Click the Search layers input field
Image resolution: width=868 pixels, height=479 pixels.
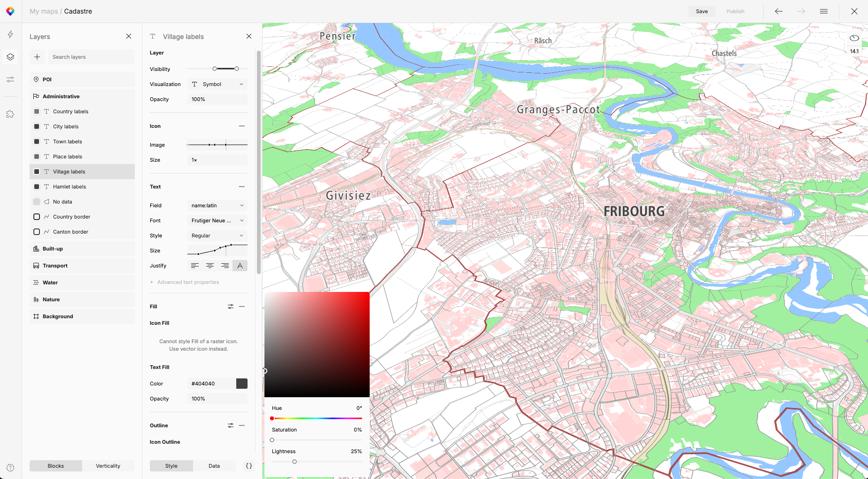pyautogui.click(x=92, y=57)
